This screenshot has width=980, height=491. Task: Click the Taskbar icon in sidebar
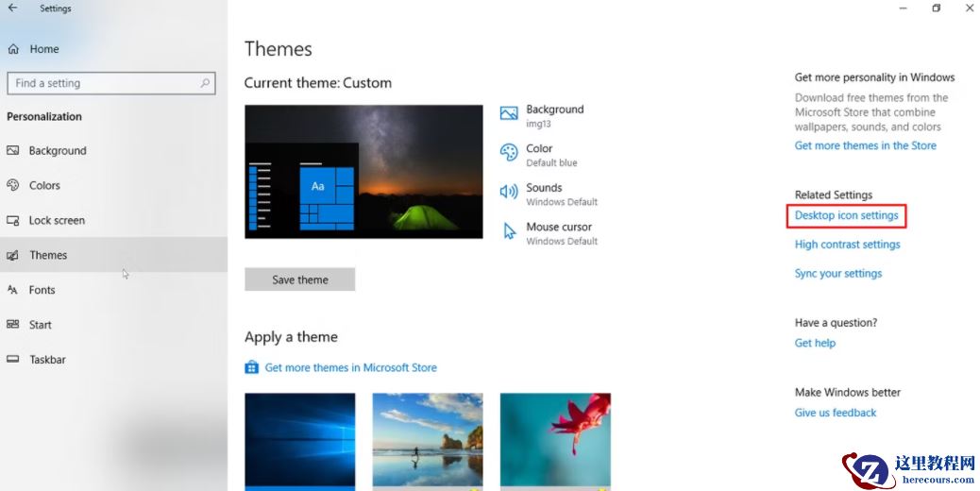coord(12,359)
